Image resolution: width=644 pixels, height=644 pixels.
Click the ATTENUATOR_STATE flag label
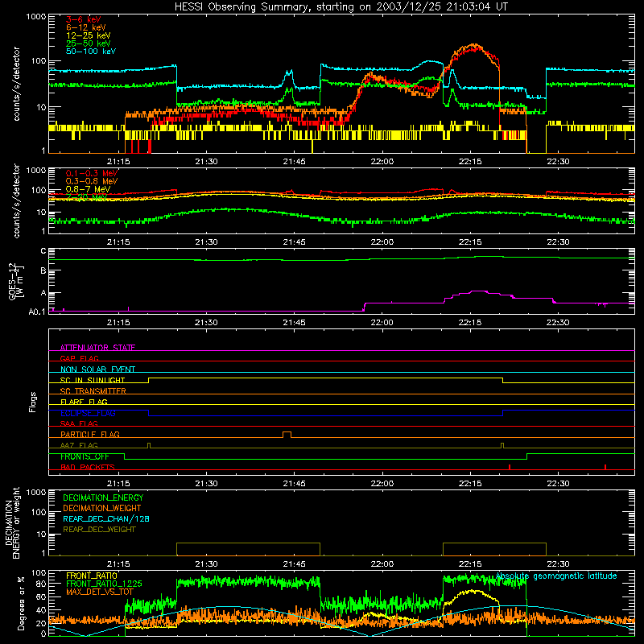[x=97, y=348]
